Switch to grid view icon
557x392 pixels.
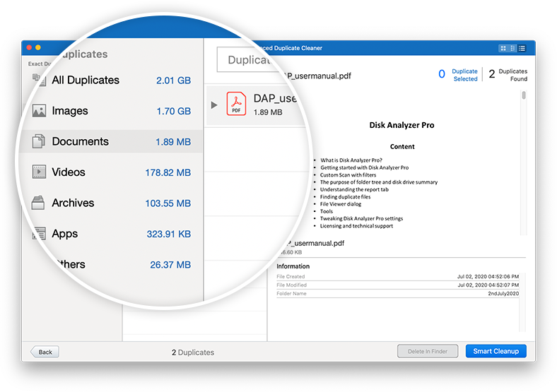pyautogui.click(x=503, y=48)
